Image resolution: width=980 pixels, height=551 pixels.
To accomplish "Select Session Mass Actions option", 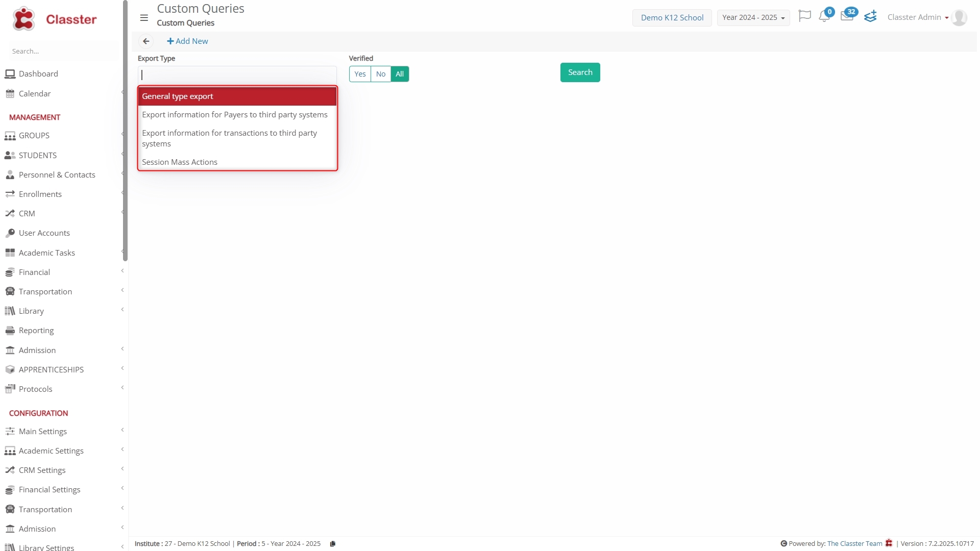I will point(237,162).
